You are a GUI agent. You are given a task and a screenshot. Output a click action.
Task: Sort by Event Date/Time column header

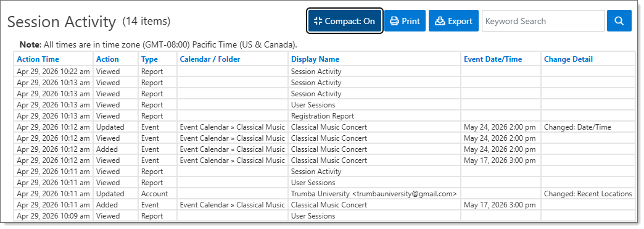[493, 59]
